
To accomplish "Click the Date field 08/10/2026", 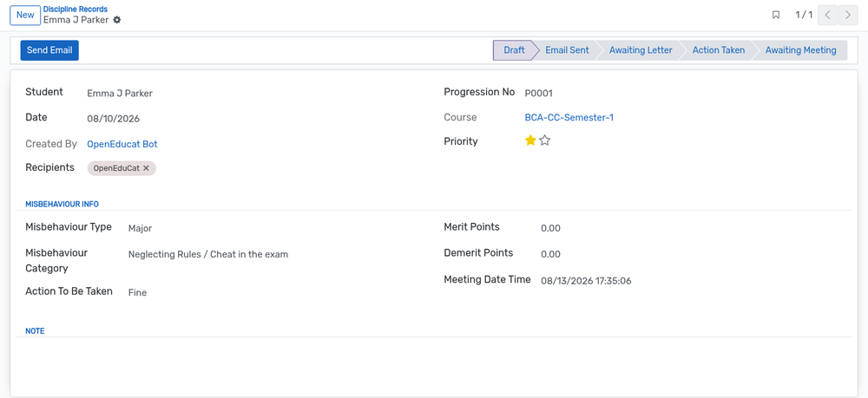I will click(113, 119).
